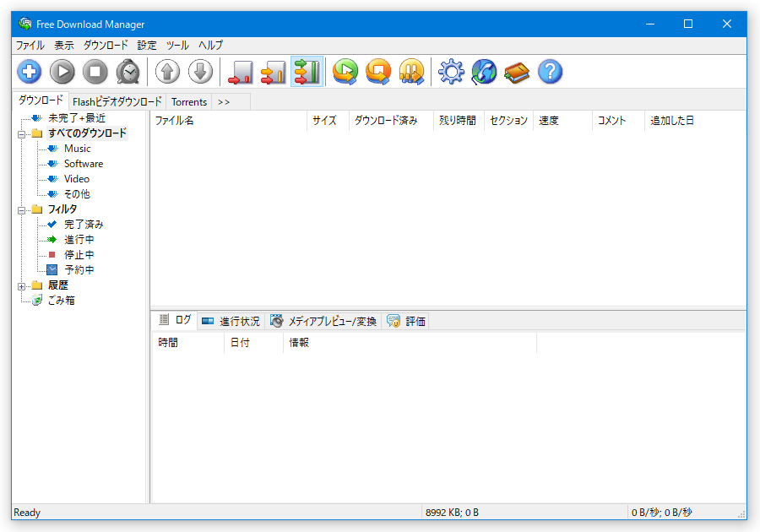Select the Software category
The image size is (760, 532).
pos(84,163)
